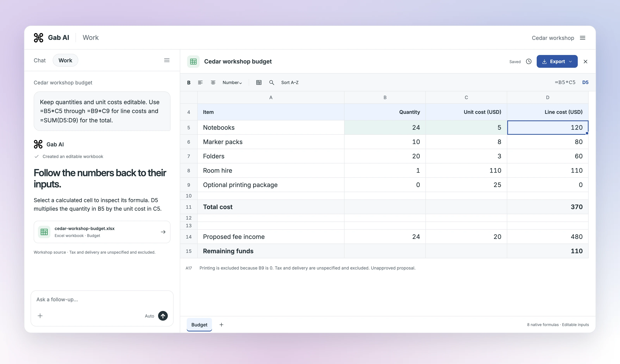
Task: Select the Total cost value 370
Action: 547,207
